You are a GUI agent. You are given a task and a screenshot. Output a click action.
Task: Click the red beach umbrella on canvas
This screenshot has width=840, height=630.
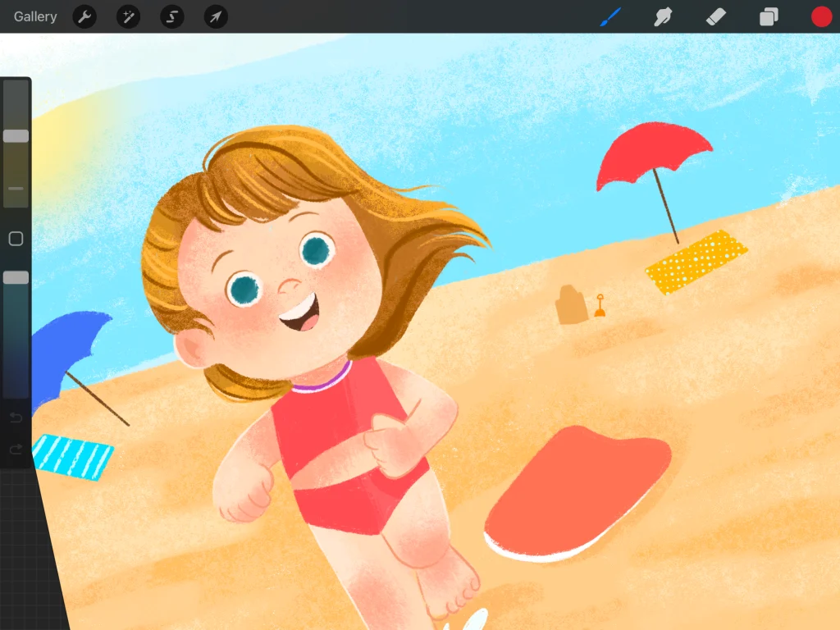pos(652,154)
